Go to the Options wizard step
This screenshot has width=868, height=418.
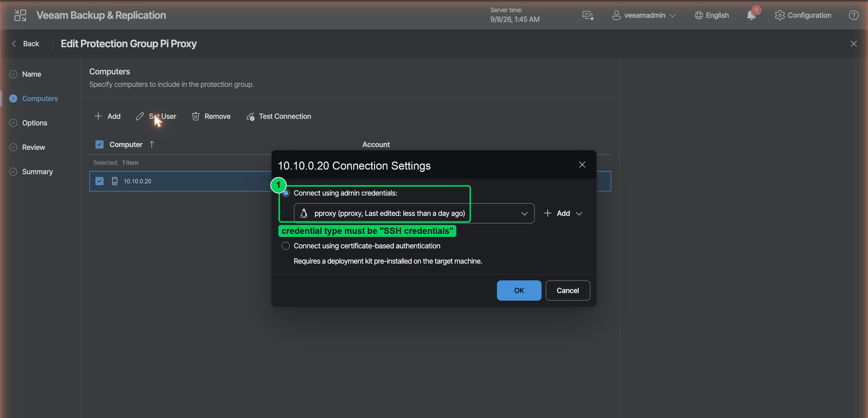(35, 123)
